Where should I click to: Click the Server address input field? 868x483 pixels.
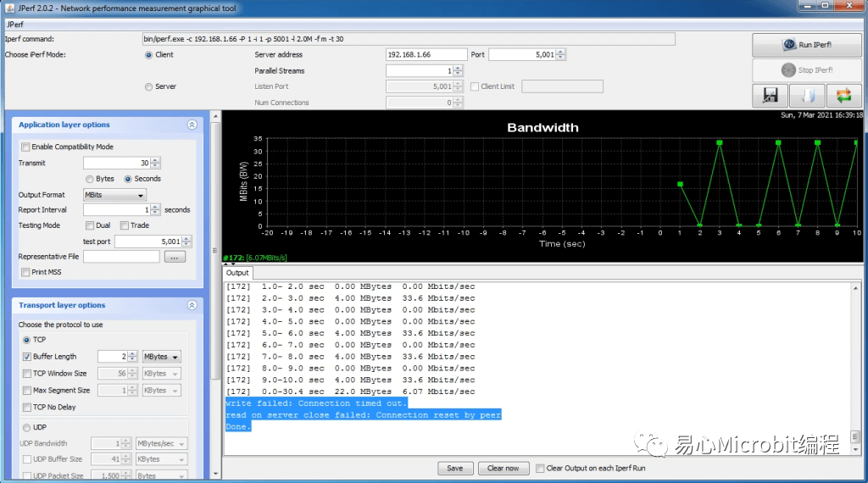tap(426, 55)
